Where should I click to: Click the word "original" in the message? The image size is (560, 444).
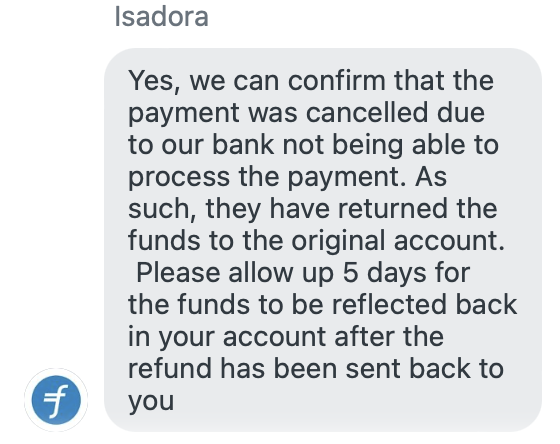click(x=339, y=241)
